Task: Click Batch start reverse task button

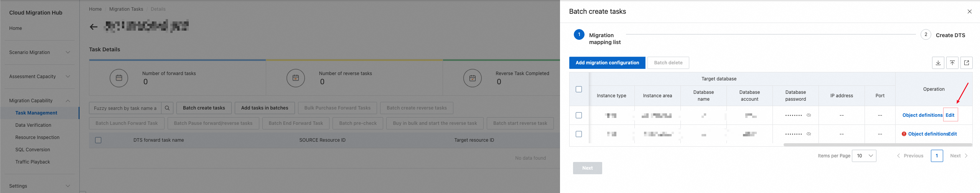Action: (x=520, y=123)
